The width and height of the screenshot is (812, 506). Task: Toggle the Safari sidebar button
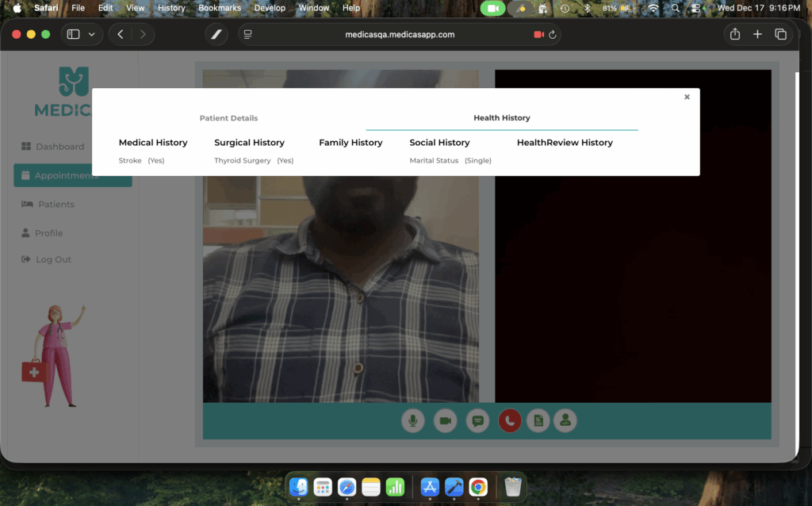point(74,34)
